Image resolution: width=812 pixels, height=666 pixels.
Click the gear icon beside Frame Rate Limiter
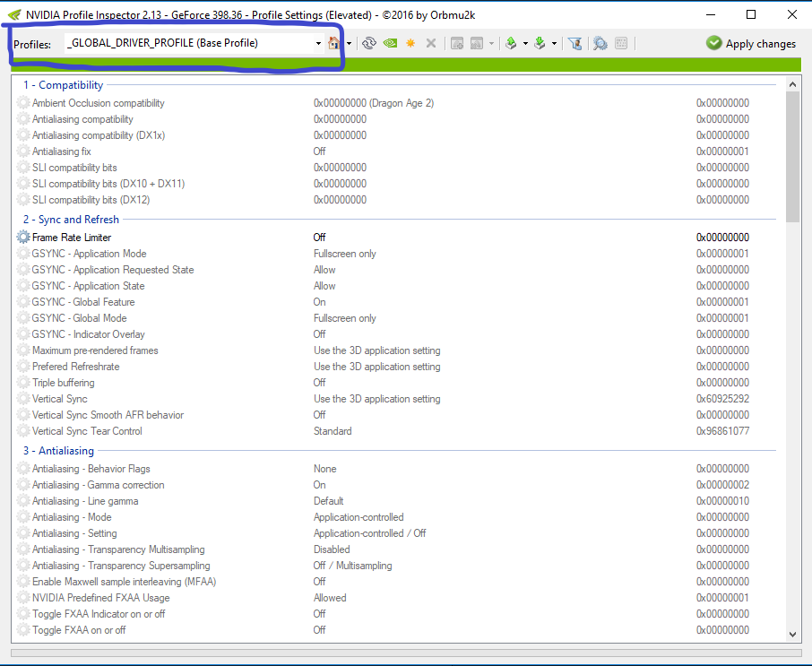point(23,238)
